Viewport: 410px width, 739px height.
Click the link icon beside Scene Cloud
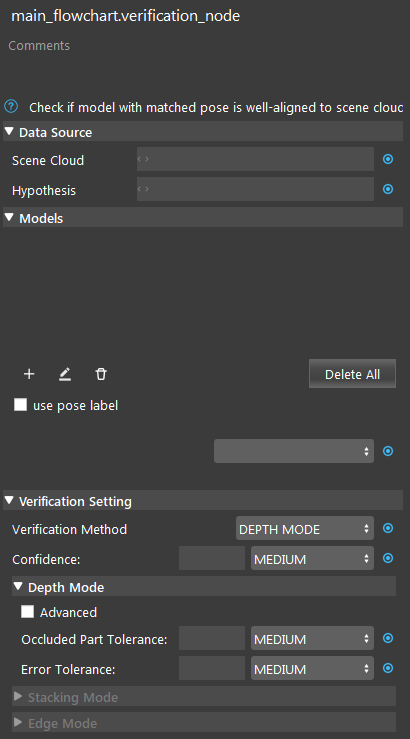coord(388,159)
